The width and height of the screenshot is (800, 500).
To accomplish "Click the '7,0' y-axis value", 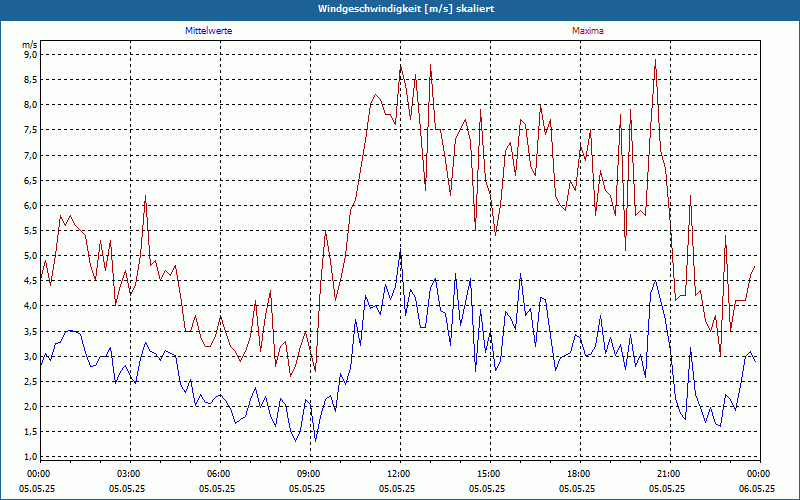I will (x=30, y=155).
